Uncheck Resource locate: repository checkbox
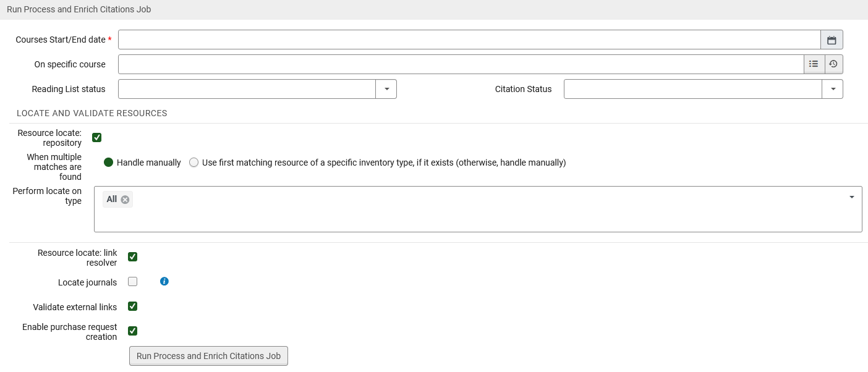868x372 pixels. pyautogui.click(x=96, y=137)
